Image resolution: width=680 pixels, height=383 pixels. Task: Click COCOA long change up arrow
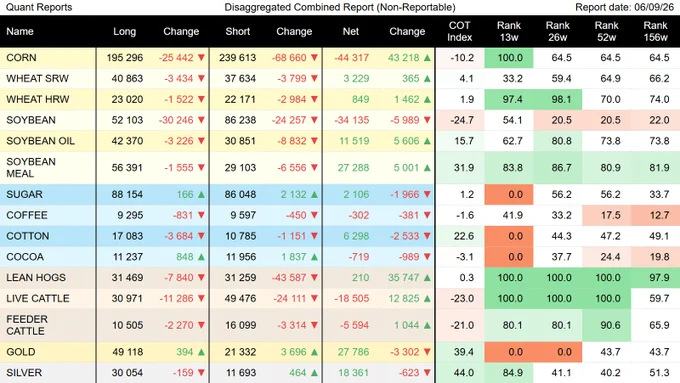[x=201, y=257]
